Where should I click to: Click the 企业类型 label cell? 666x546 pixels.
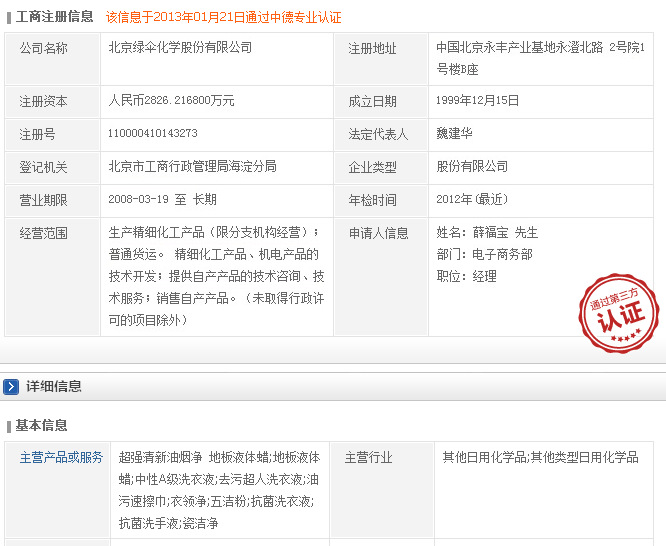(381, 167)
